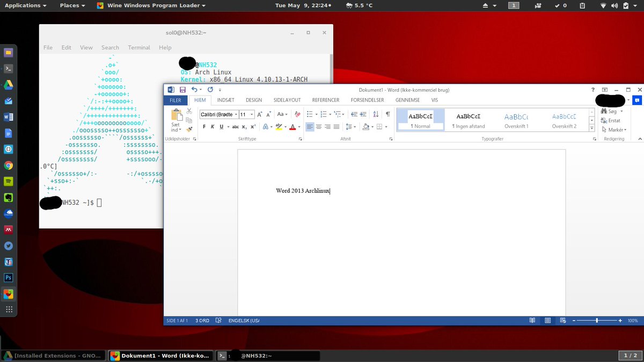Open the Applications menu in top panel
The width and height of the screenshot is (644, 362).
25,5
